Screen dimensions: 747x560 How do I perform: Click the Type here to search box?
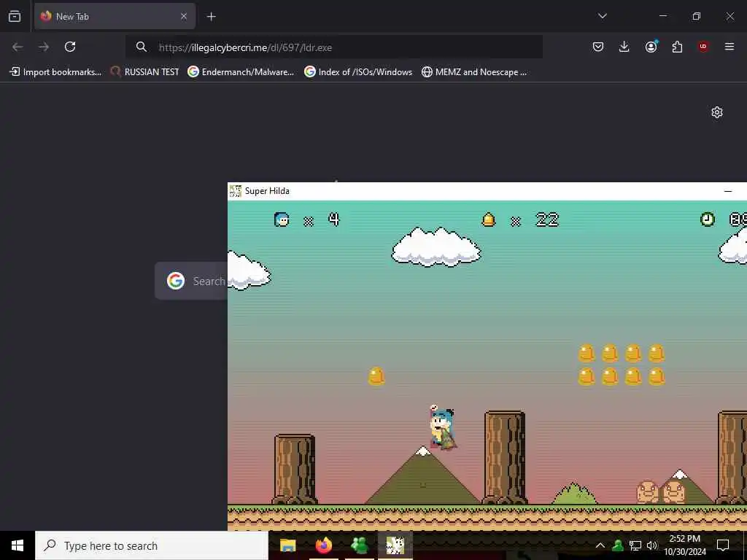[152, 545]
